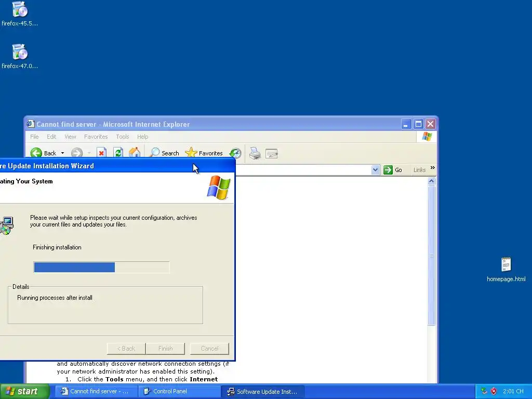Click the network connection tray icon
The image size is (532, 399).
pos(484,391)
